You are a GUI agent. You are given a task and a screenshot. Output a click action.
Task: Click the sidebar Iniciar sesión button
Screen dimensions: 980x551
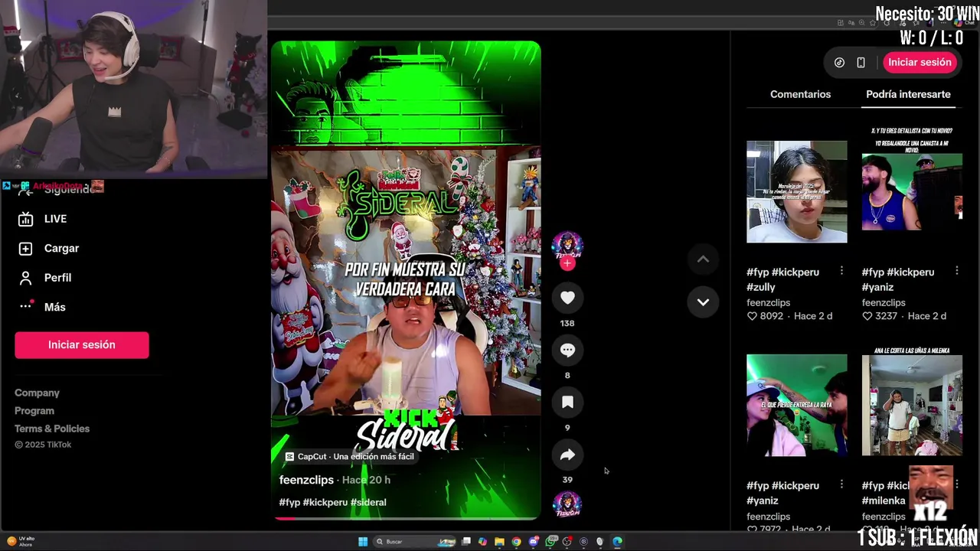82,345
